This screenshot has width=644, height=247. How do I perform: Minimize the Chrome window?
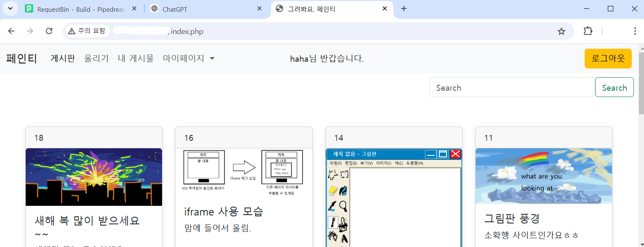[x=588, y=8]
